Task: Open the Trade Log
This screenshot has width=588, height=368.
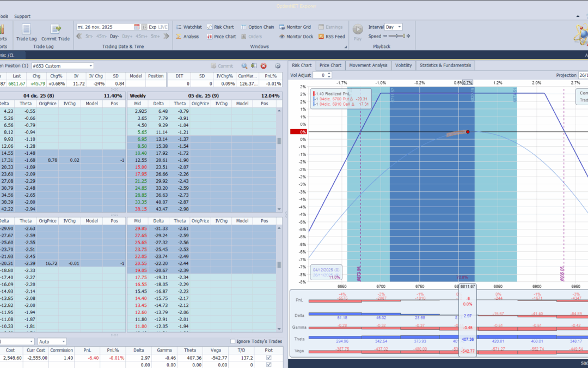Action: [x=26, y=32]
